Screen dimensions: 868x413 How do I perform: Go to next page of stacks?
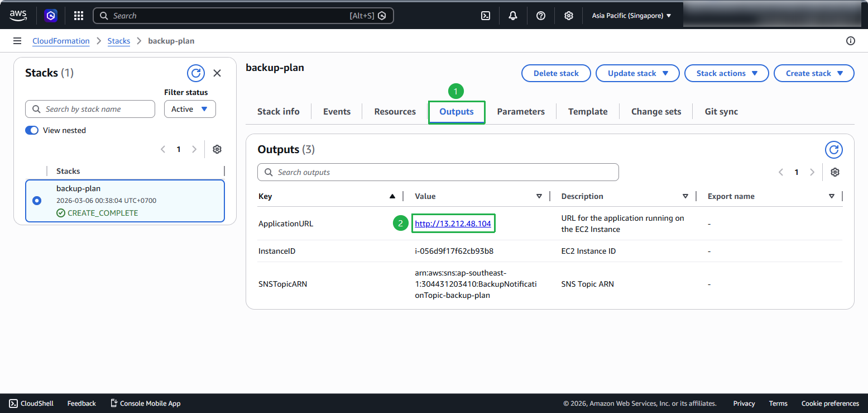point(194,149)
